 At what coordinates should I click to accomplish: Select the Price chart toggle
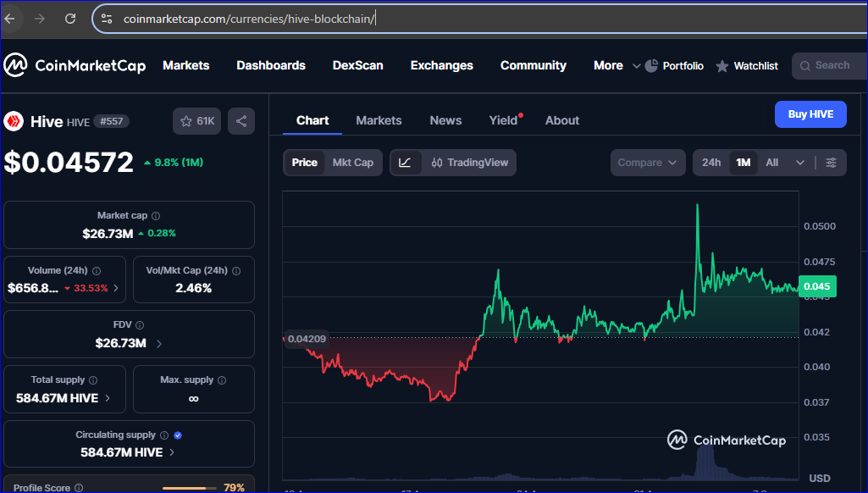pos(305,163)
